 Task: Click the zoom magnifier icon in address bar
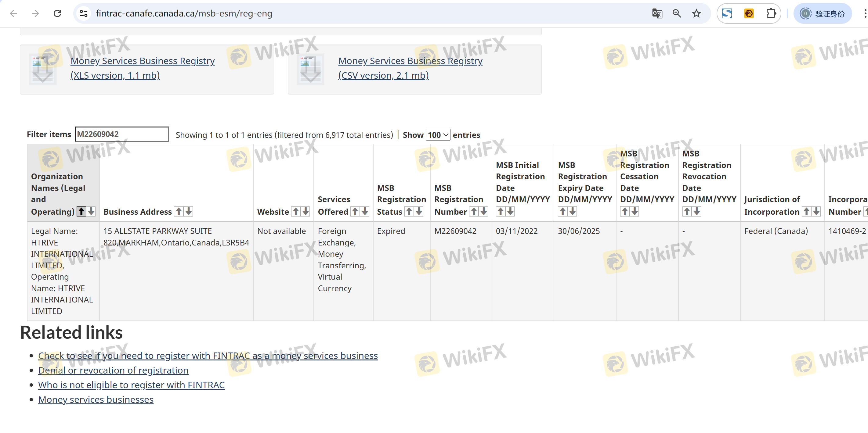pyautogui.click(x=677, y=13)
